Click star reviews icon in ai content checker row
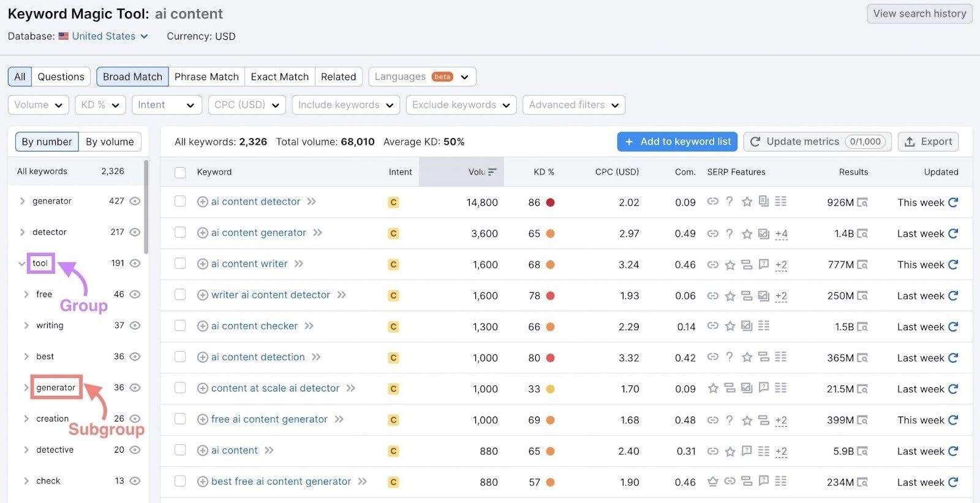Screen dimensions: 980x503 [x=729, y=326]
